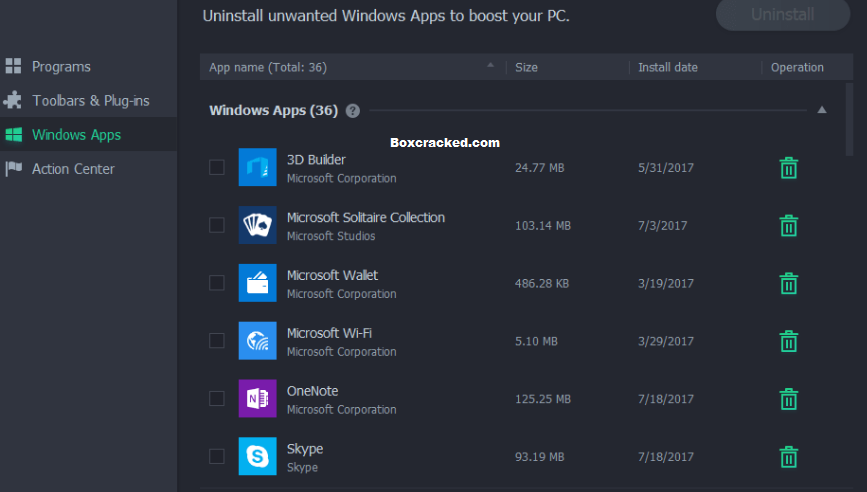Click the 103.14 MB size value

pyautogui.click(x=543, y=226)
